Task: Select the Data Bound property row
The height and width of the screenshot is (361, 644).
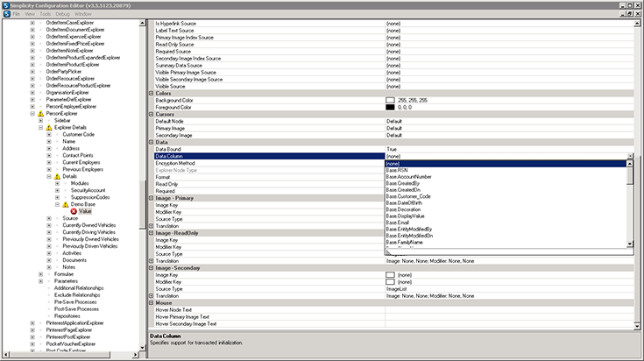Action: [x=393, y=149]
